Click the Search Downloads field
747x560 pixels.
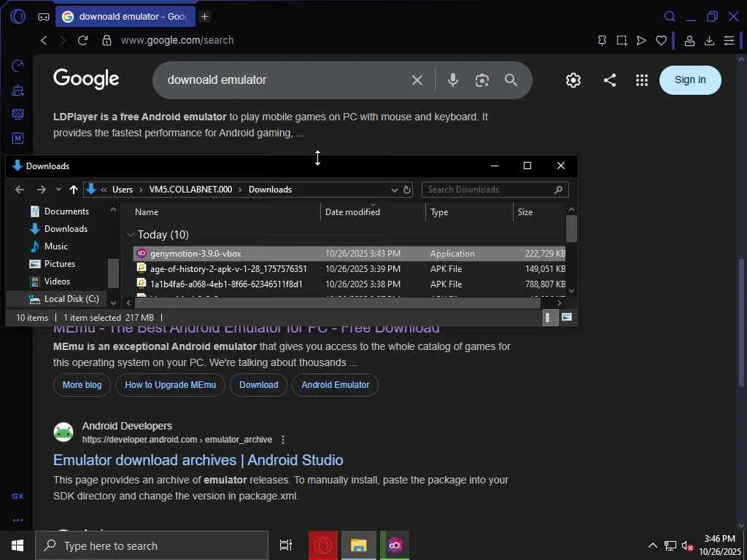[495, 190]
